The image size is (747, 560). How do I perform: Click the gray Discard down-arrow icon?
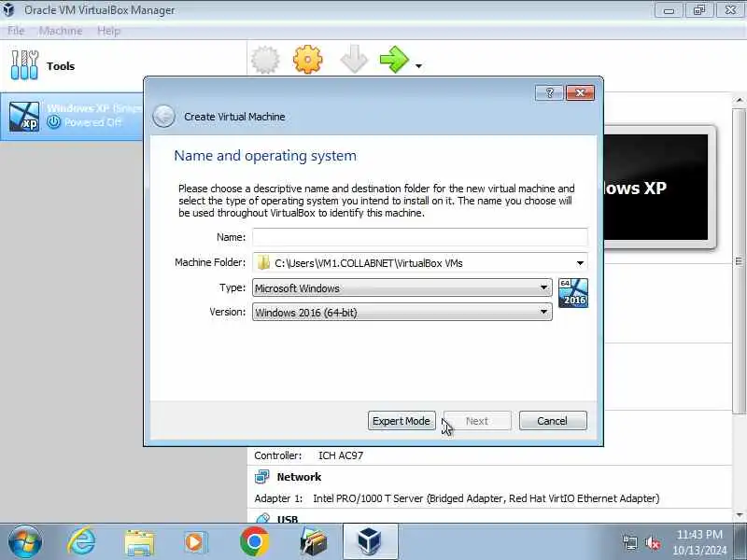tap(354, 60)
